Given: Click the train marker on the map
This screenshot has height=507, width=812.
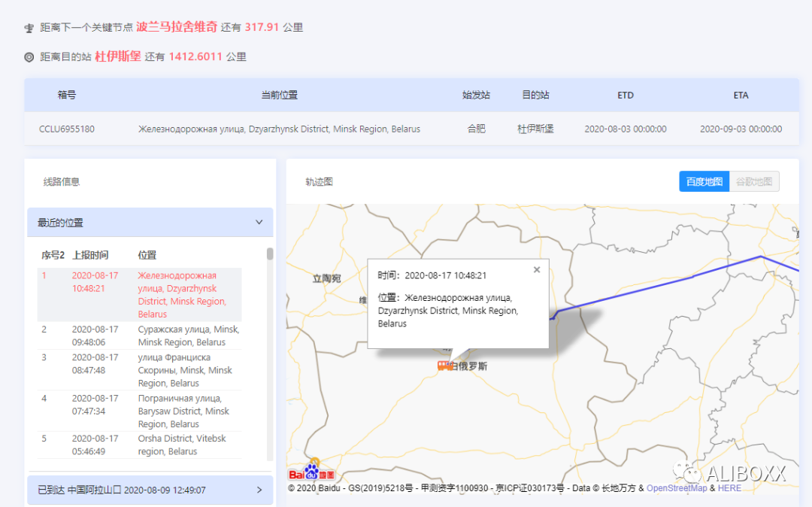Looking at the screenshot, I should (444, 366).
